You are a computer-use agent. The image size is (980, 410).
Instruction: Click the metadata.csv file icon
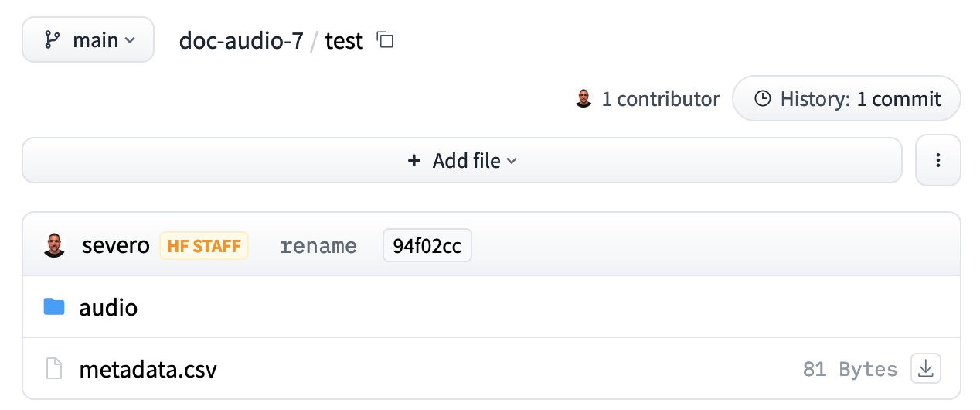click(54, 369)
